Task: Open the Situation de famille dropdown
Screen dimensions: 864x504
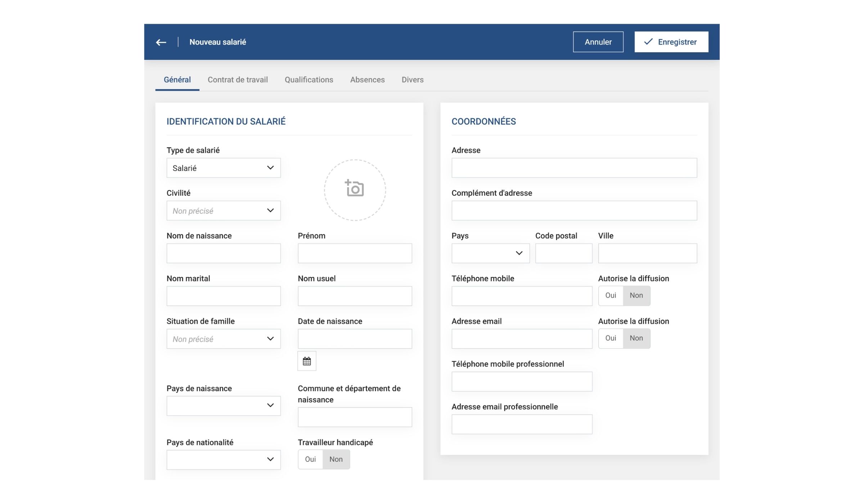Action: tap(223, 339)
